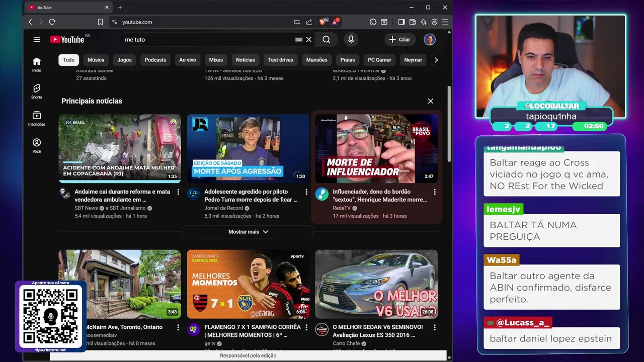Open a new browser tab with plus
644x362 pixels.
tap(120, 7)
